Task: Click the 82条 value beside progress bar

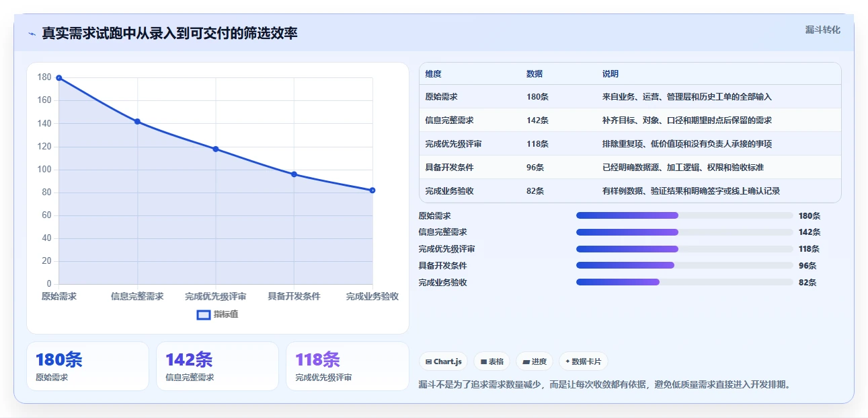Action: pyautogui.click(x=807, y=283)
